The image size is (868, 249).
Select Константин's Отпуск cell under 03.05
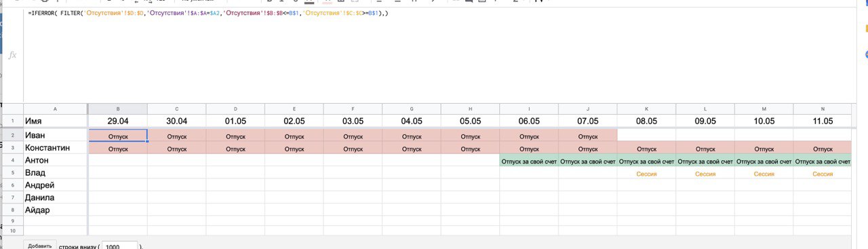(353, 148)
